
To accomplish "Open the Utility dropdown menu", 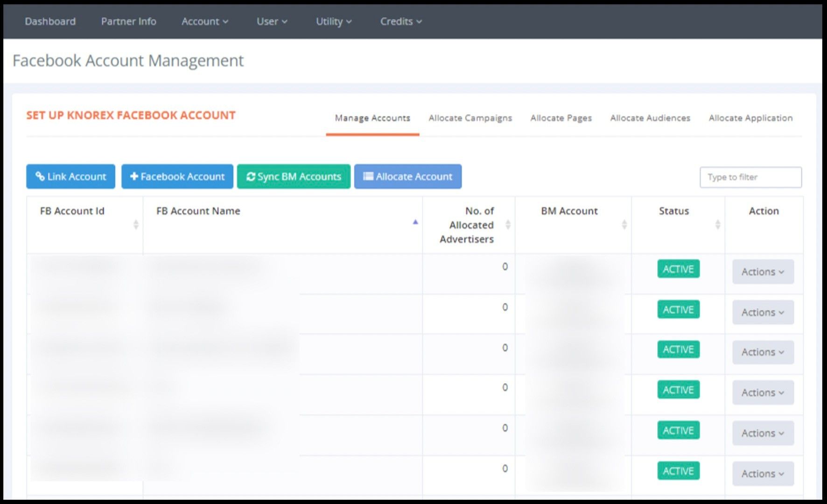I will 333,21.
